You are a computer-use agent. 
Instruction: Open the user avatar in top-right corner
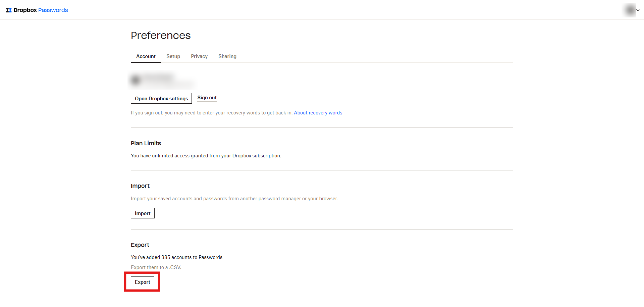point(630,10)
